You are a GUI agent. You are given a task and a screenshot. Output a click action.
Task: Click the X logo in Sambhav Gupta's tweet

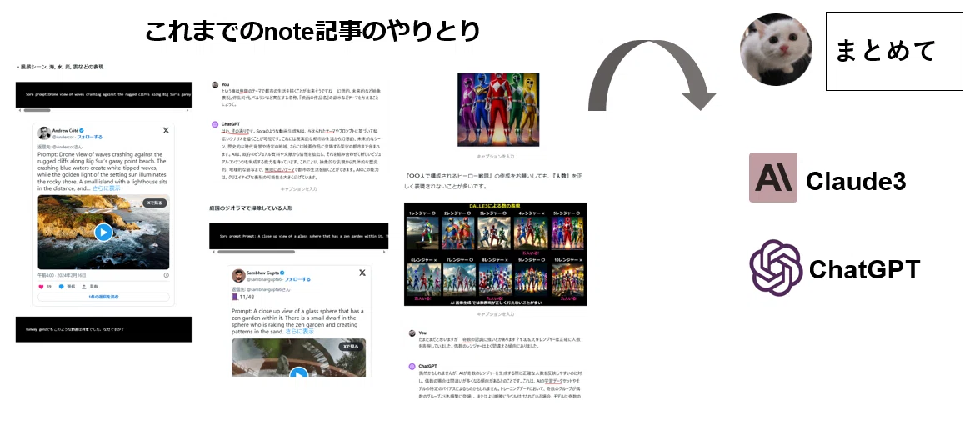click(362, 273)
